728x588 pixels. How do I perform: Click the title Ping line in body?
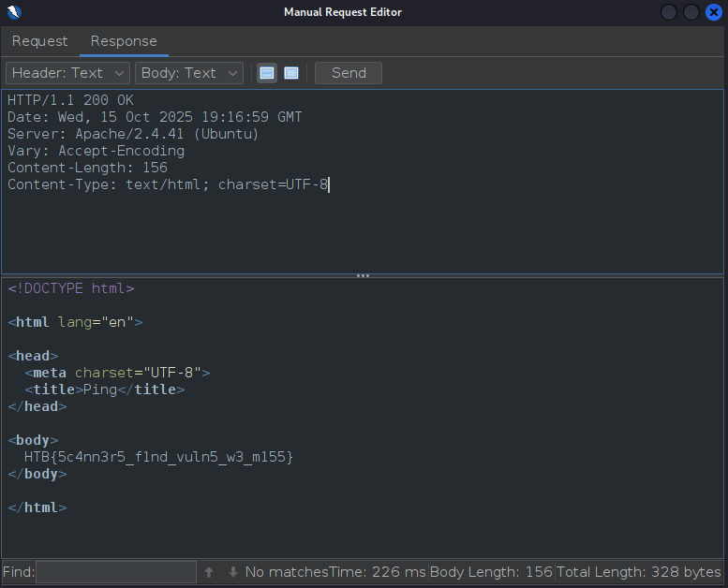[105, 390]
